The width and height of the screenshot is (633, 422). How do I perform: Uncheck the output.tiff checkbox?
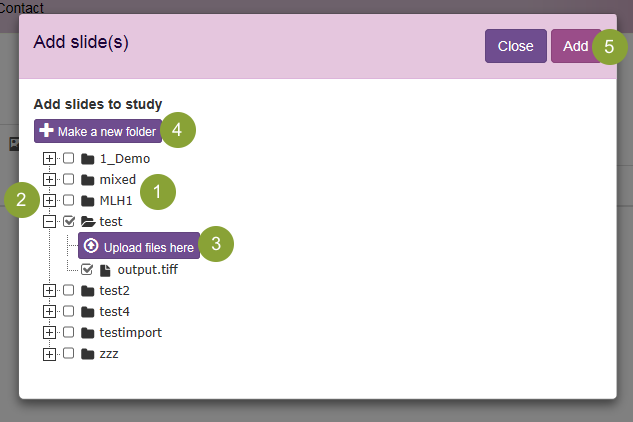[x=87, y=270]
